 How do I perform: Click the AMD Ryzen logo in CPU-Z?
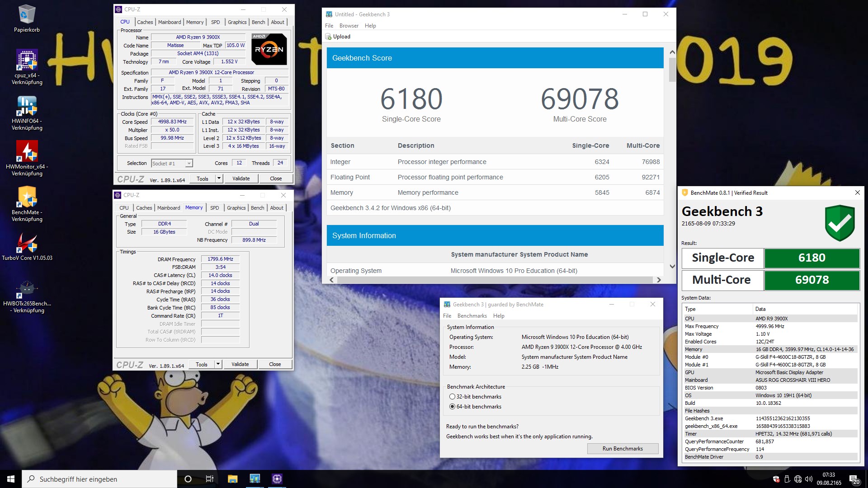click(269, 49)
